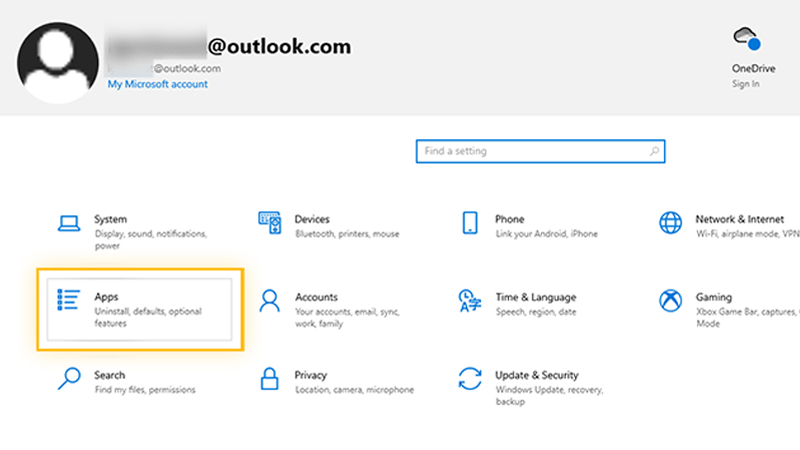
Task: Click 'Uninstall, defaults, optional features' description
Action: click(148, 317)
